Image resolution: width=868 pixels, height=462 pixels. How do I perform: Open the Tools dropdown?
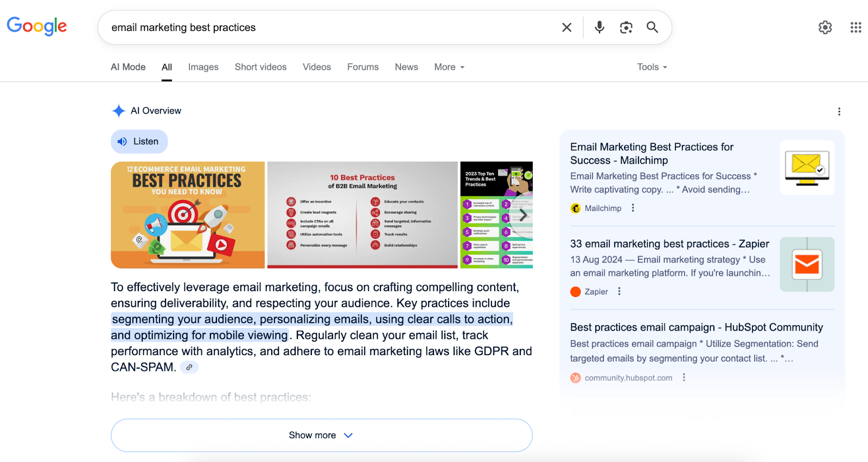coord(652,67)
